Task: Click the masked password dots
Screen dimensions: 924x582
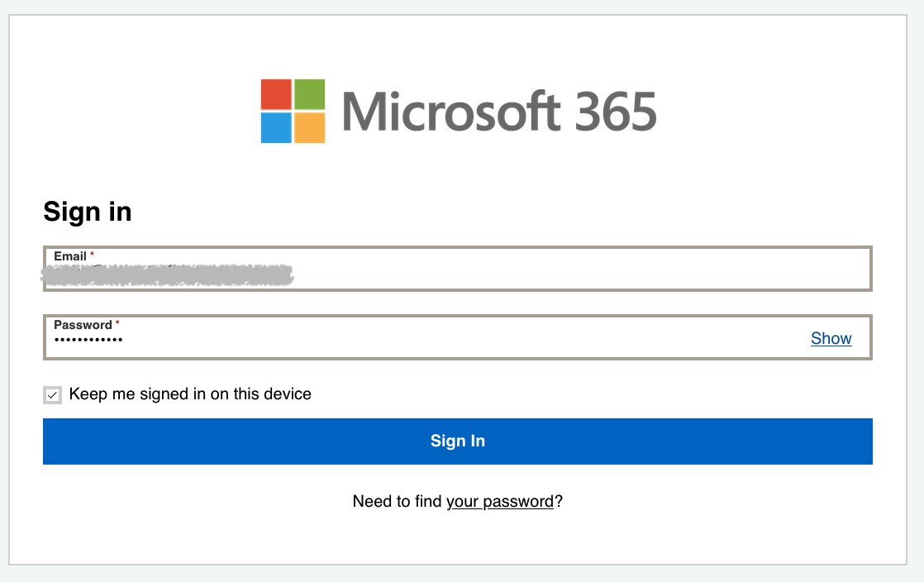Action: tap(88, 340)
